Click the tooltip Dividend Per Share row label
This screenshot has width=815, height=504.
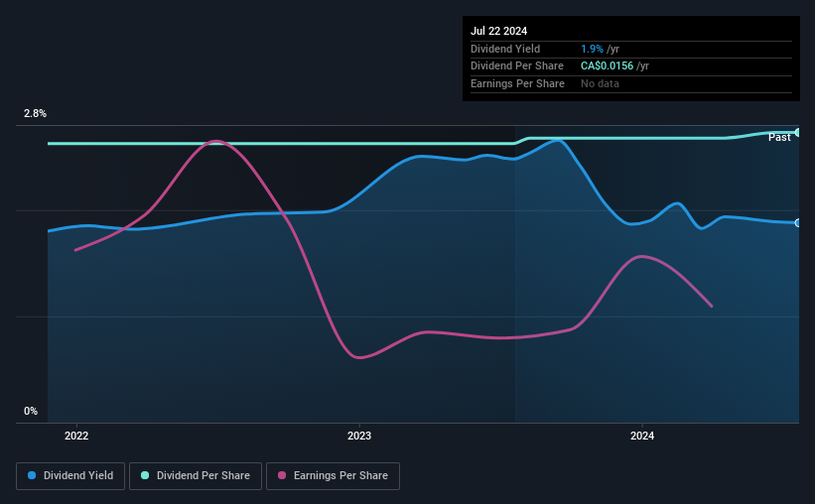point(516,66)
